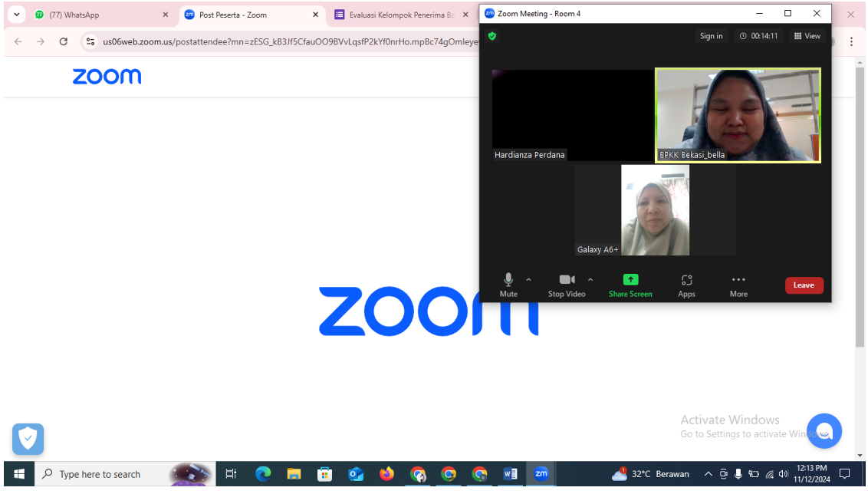This screenshot has width=868, height=494.
Task: Expand audio options caret beside Mute
Action: [x=528, y=280]
